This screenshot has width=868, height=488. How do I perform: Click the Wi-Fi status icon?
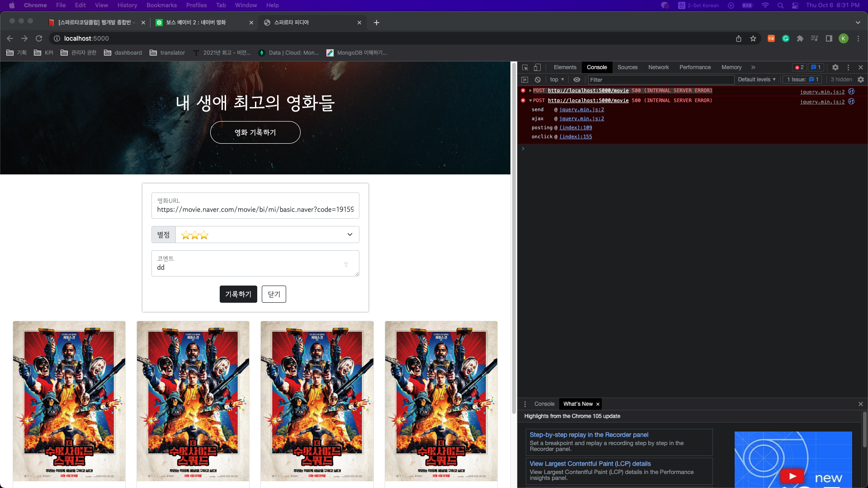[765, 5]
